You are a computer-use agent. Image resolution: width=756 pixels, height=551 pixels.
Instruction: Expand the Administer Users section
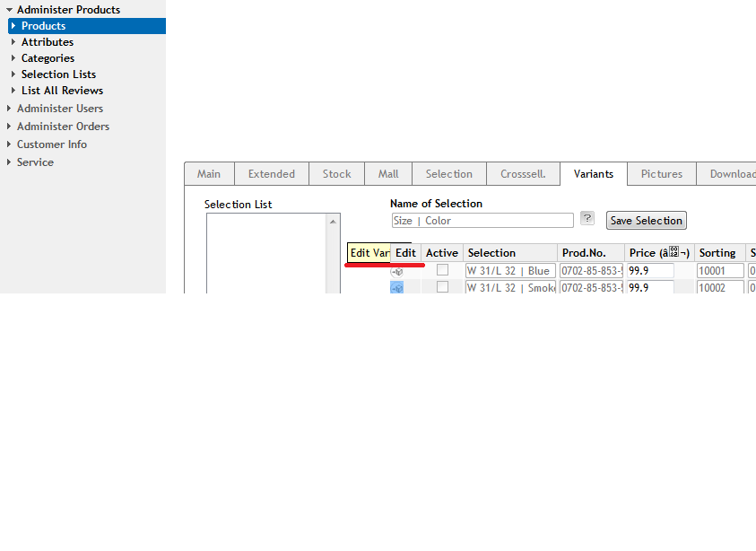click(59, 109)
